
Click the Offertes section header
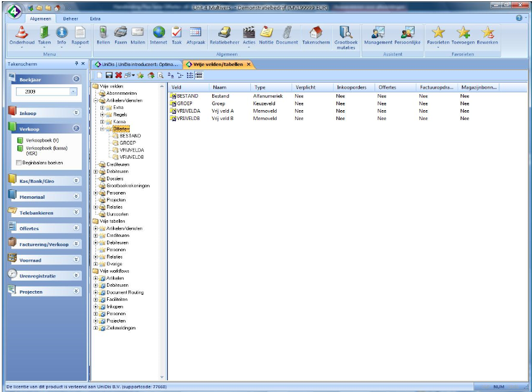[44, 228]
